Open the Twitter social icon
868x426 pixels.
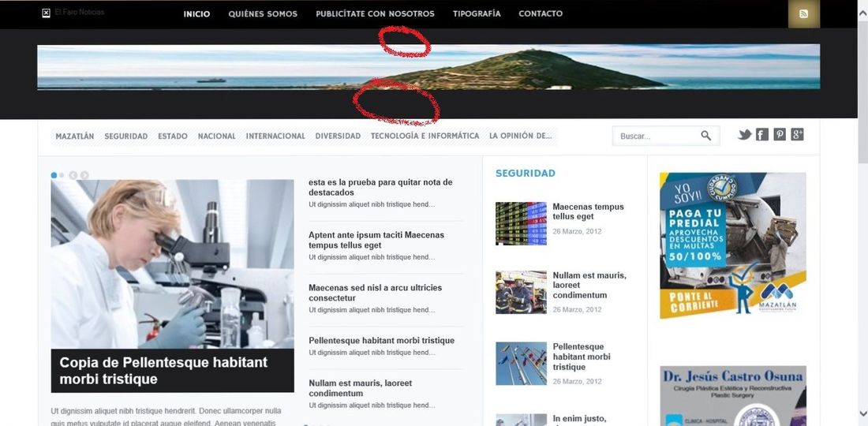(745, 134)
